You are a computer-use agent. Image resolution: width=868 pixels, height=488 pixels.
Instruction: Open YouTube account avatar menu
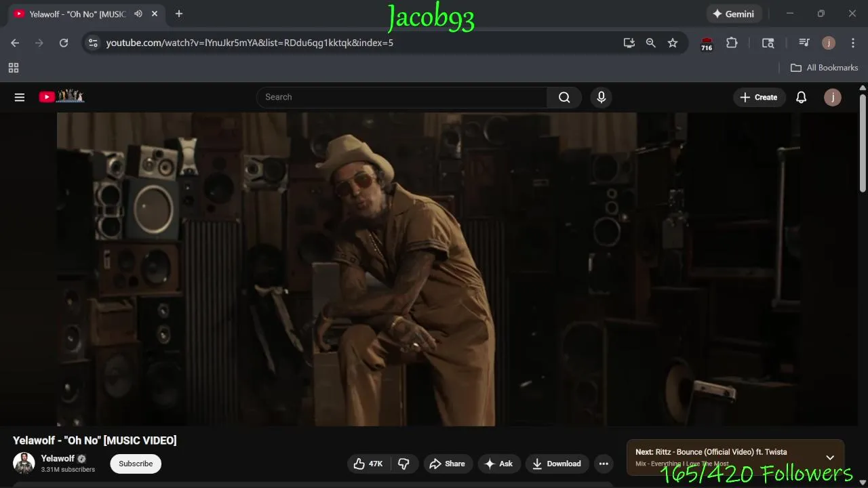point(833,97)
